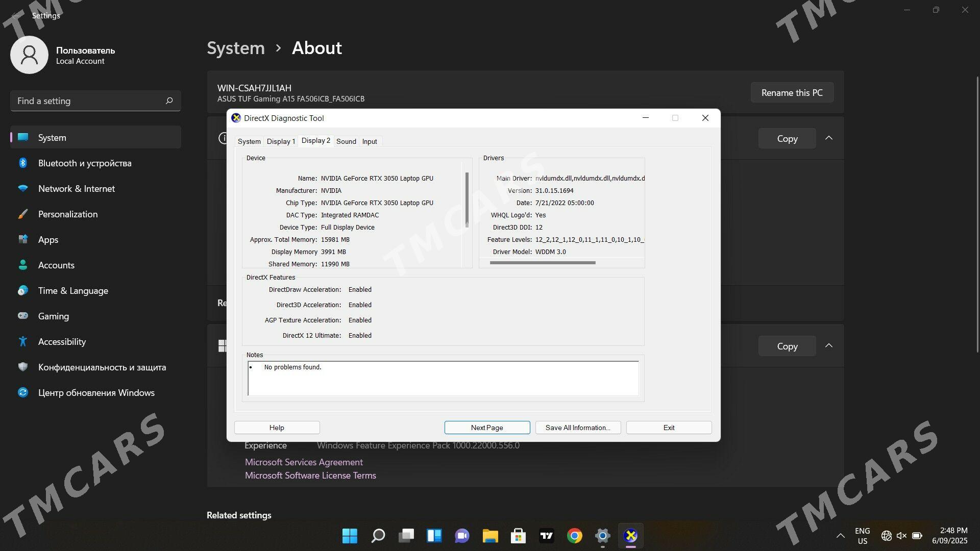Image resolution: width=980 pixels, height=551 pixels.
Task: Click the Next Page button
Action: pyautogui.click(x=487, y=428)
